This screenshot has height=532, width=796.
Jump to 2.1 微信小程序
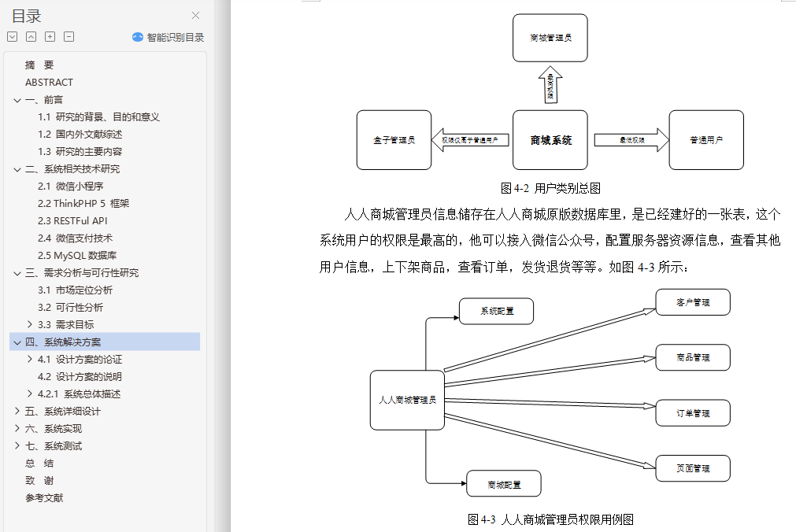click(x=70, y=187)
